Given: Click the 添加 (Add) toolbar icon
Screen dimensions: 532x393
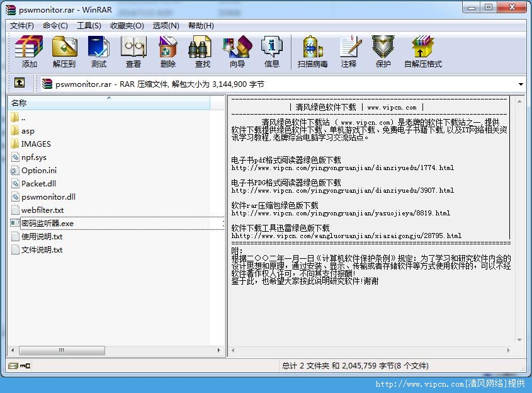Looking at the screenshot, I should click(x=29, y=52).
